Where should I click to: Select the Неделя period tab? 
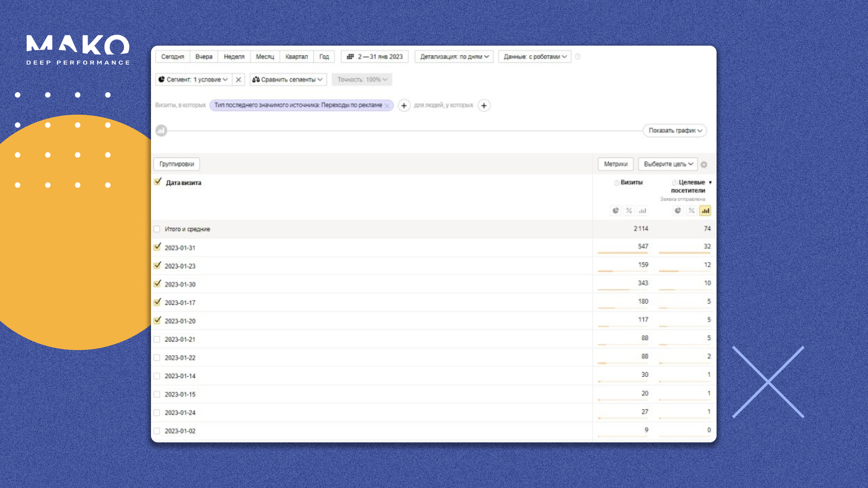pos(234,56)
